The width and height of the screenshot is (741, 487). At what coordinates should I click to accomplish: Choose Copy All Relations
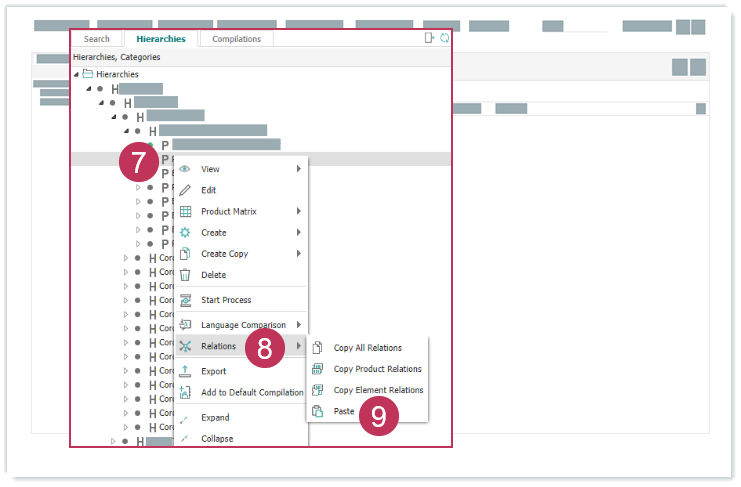[x=367, y=348]
